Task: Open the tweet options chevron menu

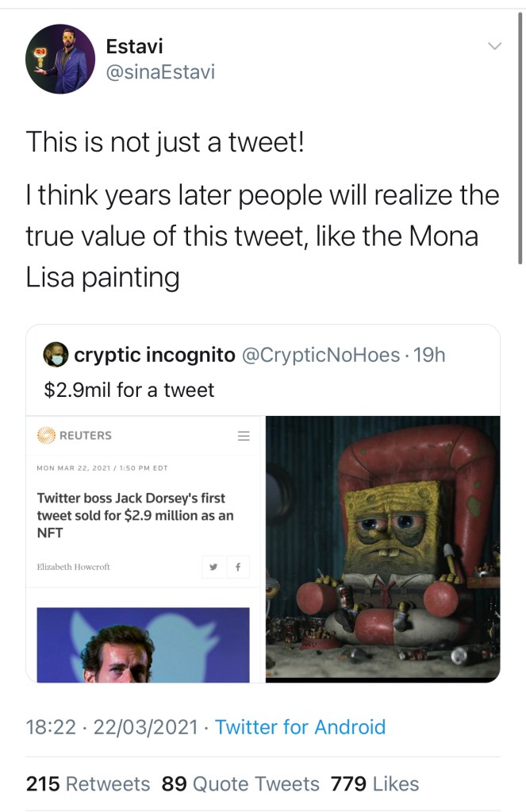Action: pyautogui.click(x=494, y=47)
